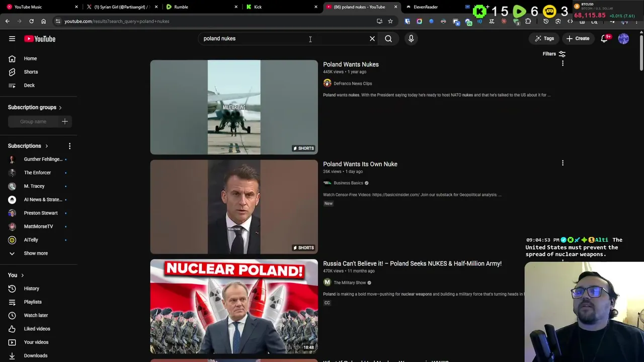644x362 pixels.
Task: Click 'Russia Can't Believe it!' video title
Action: (412, 263)
